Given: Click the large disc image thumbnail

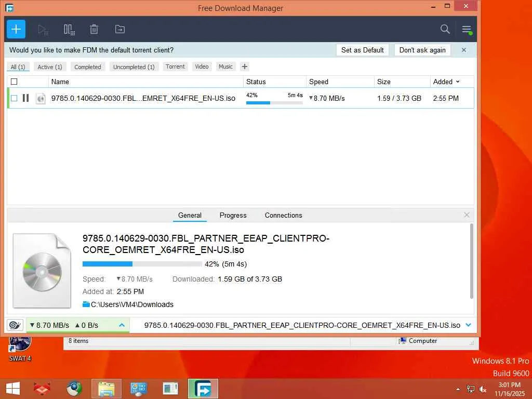Looking at the screenshot, I should (42, 271).
